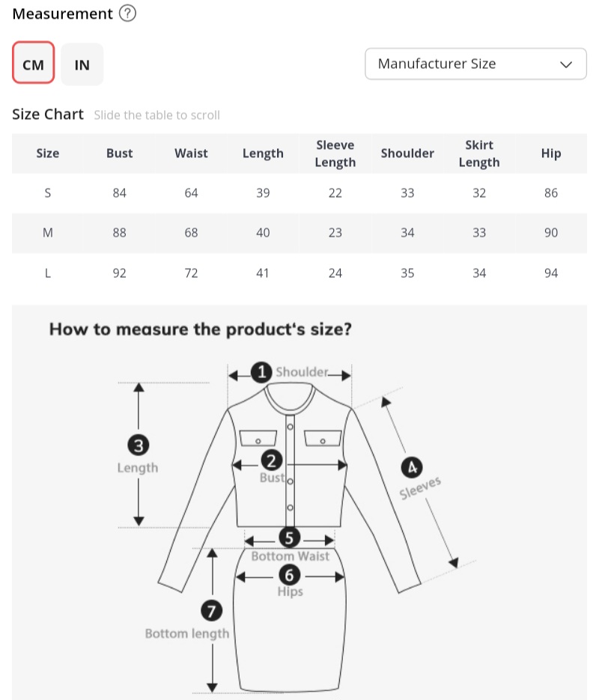Click the number 3 Length marker

pos(138,445)
